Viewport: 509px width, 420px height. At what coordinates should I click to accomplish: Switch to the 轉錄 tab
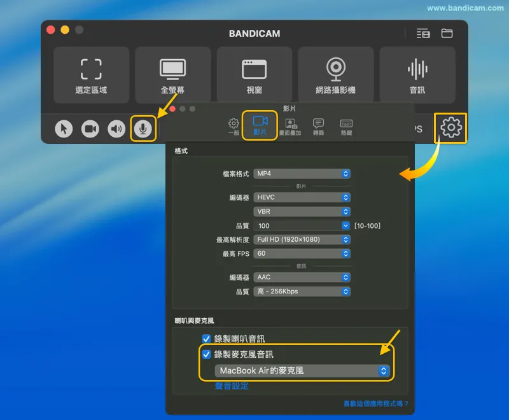pyautogui.click(x=319, y=127)
